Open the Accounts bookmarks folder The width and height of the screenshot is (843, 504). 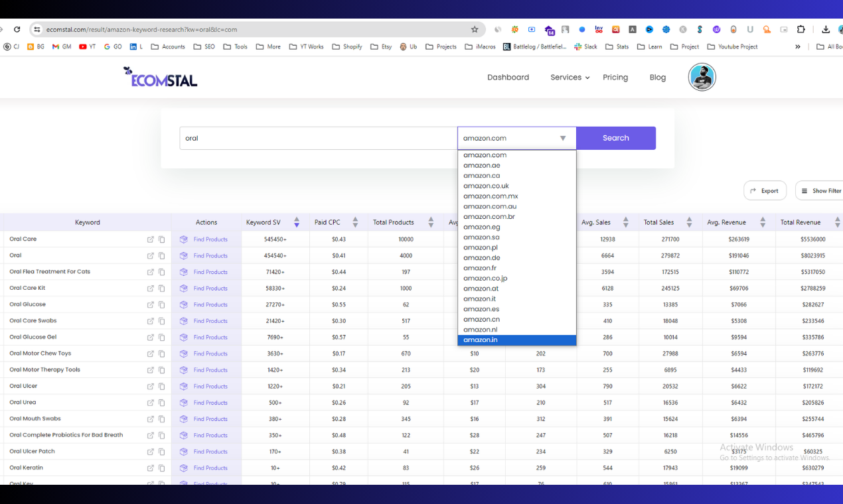[168, 46]
